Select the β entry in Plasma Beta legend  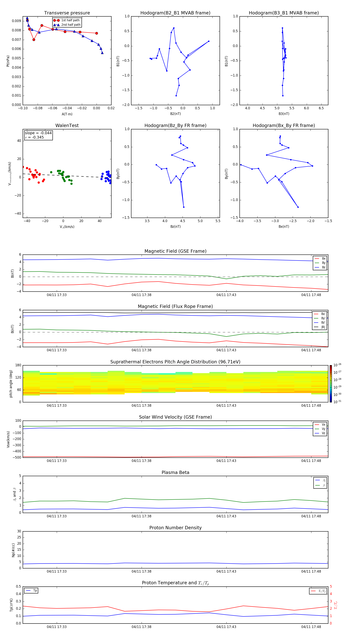(320, 485)
